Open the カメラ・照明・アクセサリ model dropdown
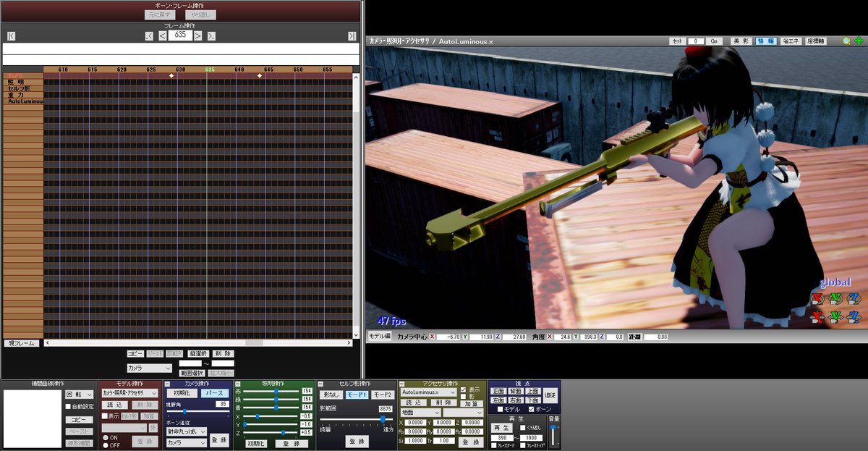Screen dimensions: 868x451 click(x=129, y=393)
